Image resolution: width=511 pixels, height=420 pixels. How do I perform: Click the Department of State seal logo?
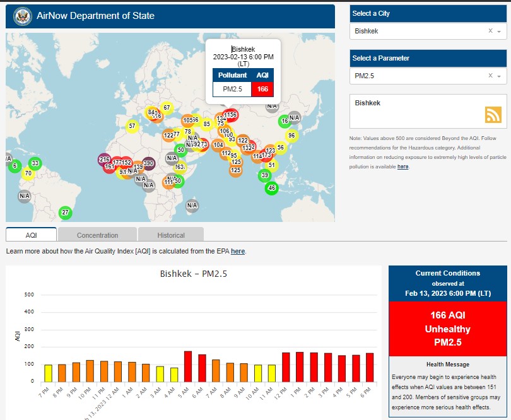(x=23, y=16)
